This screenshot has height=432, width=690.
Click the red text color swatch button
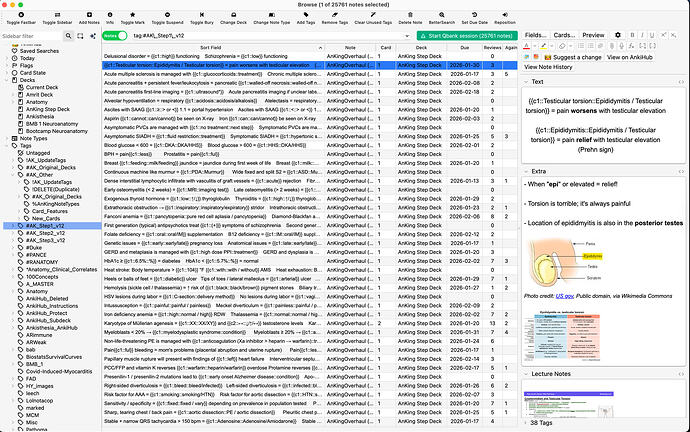526,46
